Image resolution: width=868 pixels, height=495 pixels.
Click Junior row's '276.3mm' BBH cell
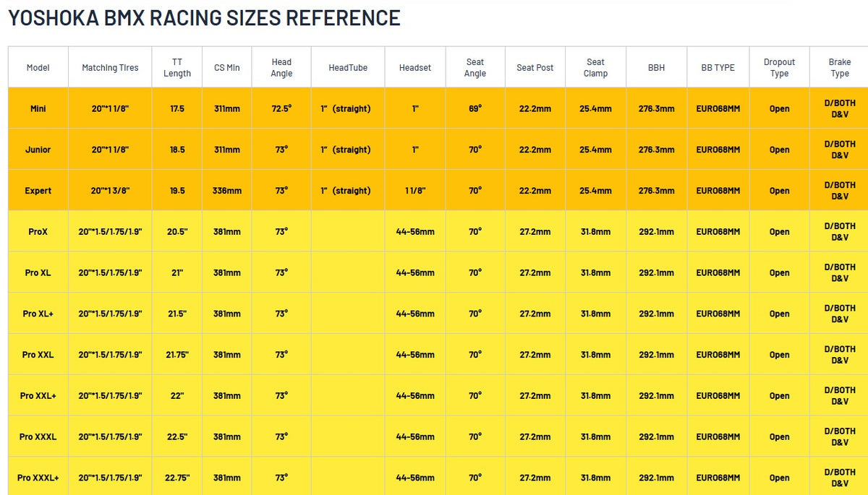pos(657,150)
